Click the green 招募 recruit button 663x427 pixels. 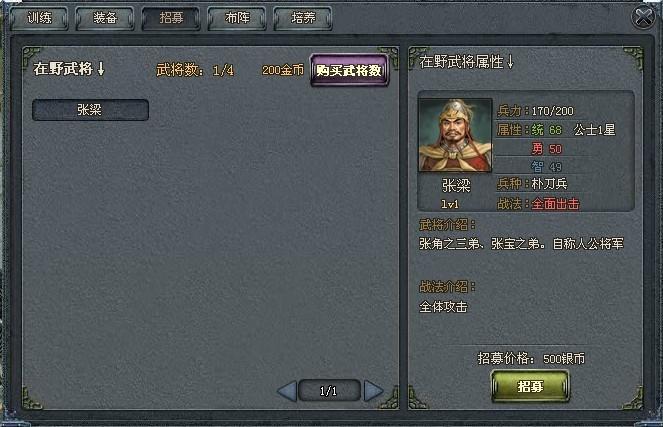[530, 386]
